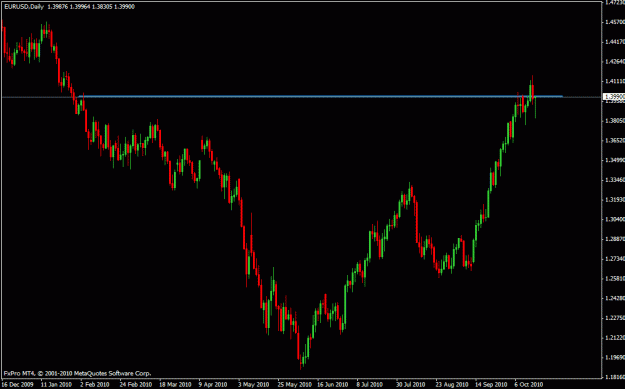Click the highlighted 1.3990 current price label

(614, 96)
